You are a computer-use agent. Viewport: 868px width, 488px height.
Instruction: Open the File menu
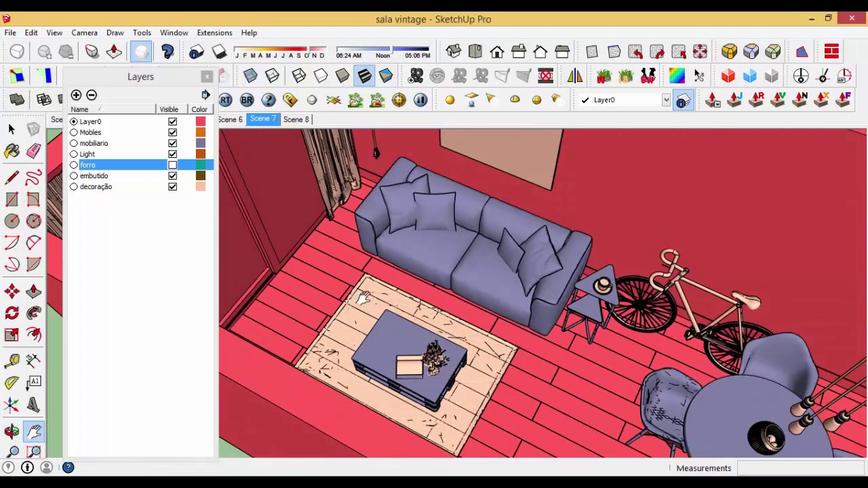coord(10,33)
